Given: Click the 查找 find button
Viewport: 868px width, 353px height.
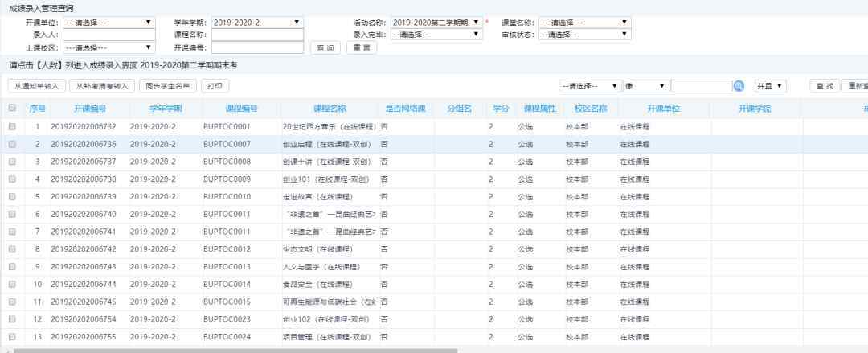Looking at the screenshot, I should tap(824, 86).
